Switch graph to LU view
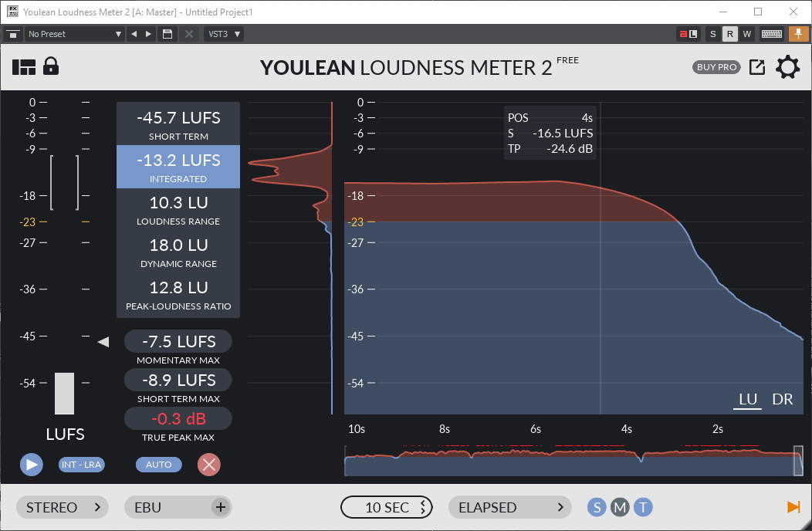Viewport: 812px width, 531px height. (748, 400)
